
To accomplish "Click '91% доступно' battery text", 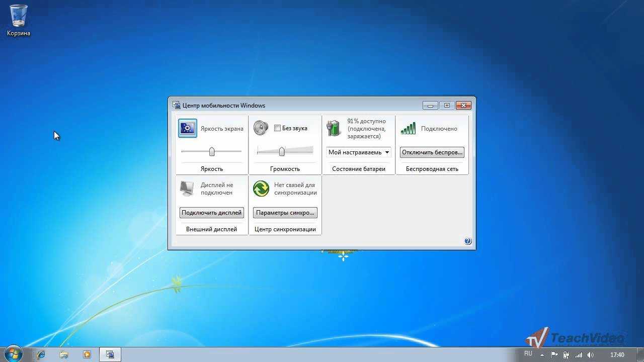I will (366, 121).
